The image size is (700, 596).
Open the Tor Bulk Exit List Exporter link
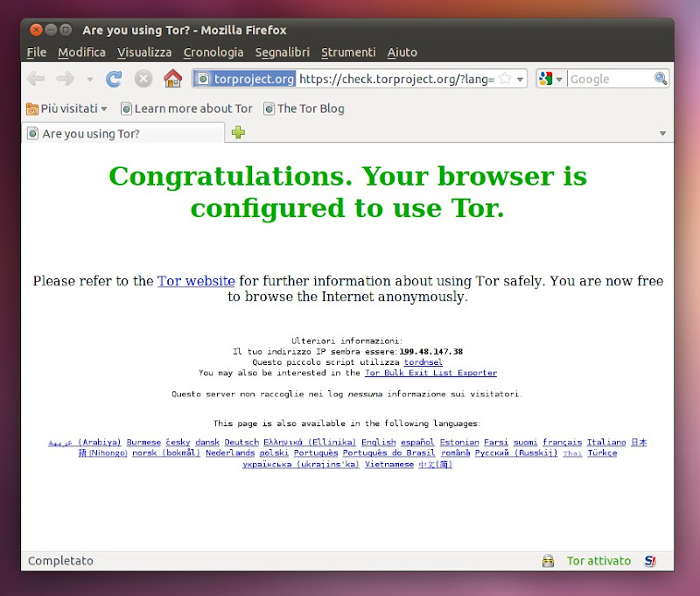(430, 373)
